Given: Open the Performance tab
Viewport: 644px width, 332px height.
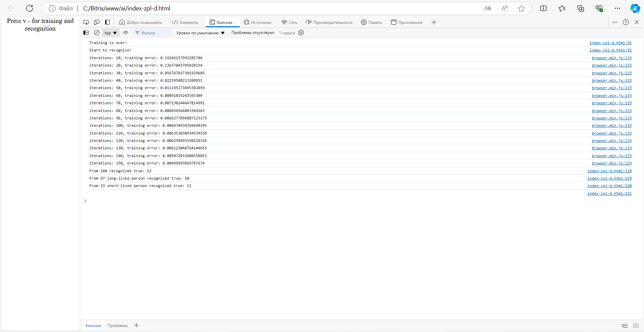Looking at the screenshot, I should pyautogui.click(x=329, y=23).
